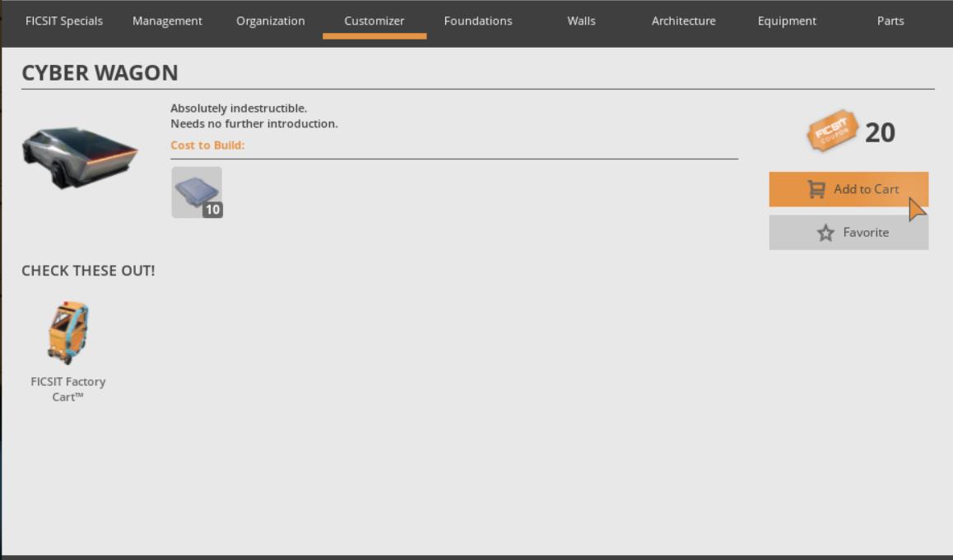
Task: Mark Cyber Wagon as Favorite
Action: [x=848, y=233]
